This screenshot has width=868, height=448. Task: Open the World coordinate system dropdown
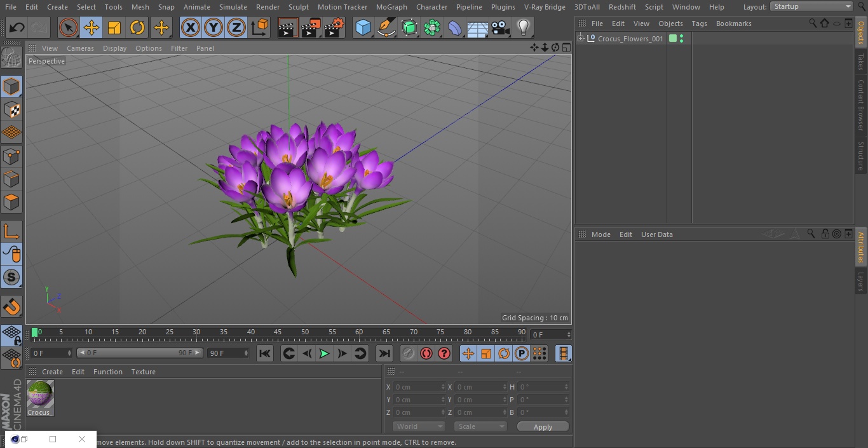418,427
